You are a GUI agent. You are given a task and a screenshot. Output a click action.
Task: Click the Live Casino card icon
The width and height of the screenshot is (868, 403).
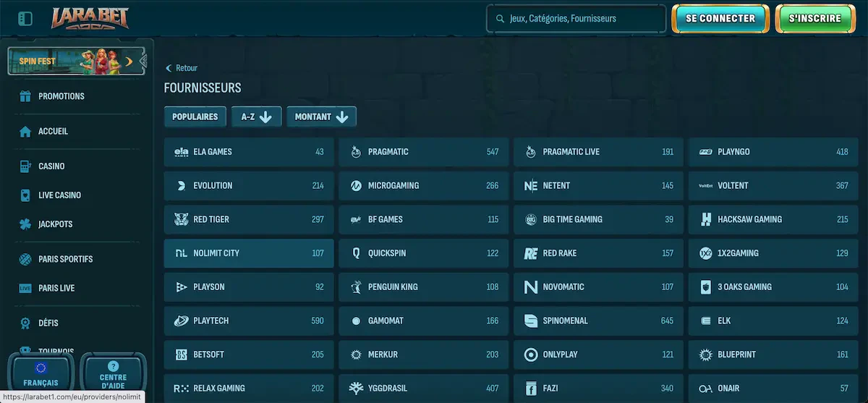tap(25, 195)
